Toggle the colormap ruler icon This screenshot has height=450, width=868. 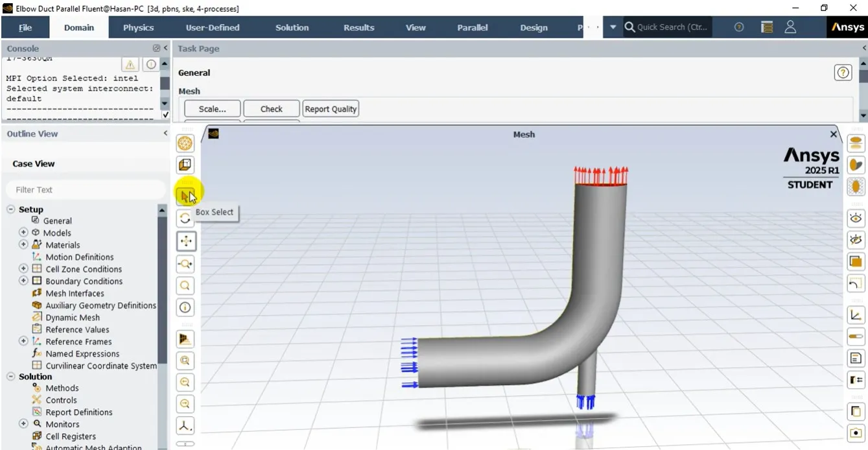pyautogui.click(x=856, y=337)
